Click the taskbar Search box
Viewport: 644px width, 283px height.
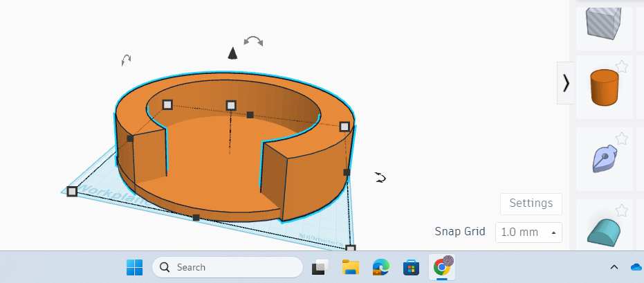coord(227,267)
